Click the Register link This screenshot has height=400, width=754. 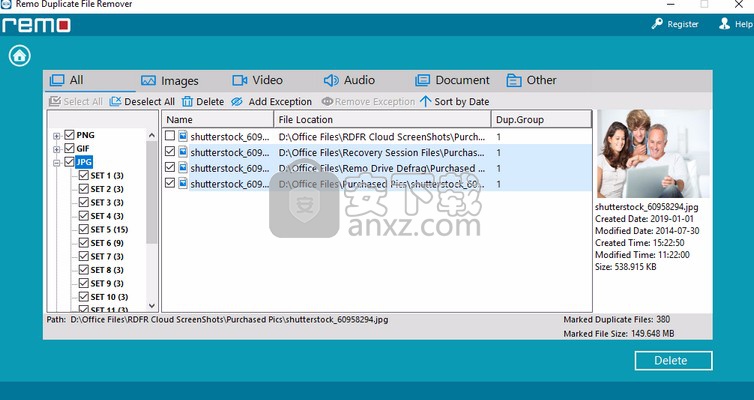tap(683, 24)
